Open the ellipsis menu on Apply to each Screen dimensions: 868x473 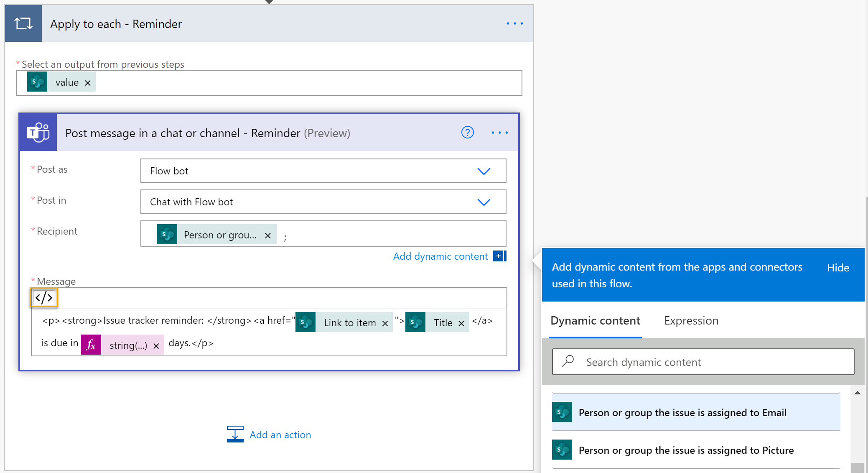coord(514,23)
